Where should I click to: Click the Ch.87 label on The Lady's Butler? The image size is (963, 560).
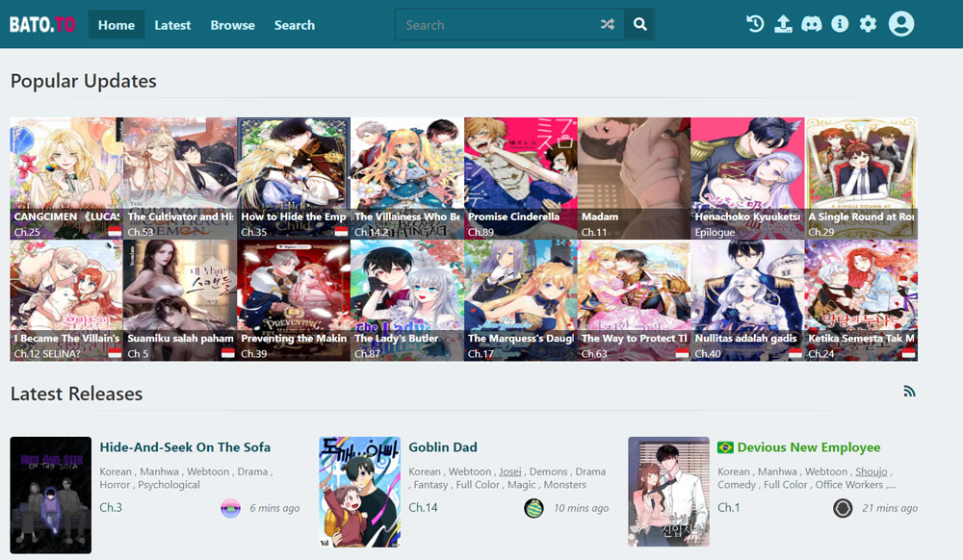pyautogui.click(x=367, y=354)
